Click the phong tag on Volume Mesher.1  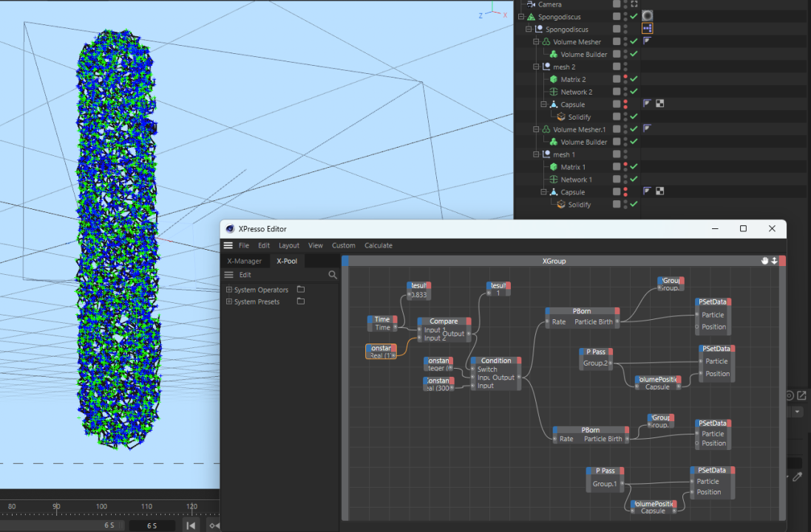(x=646, y=129)
